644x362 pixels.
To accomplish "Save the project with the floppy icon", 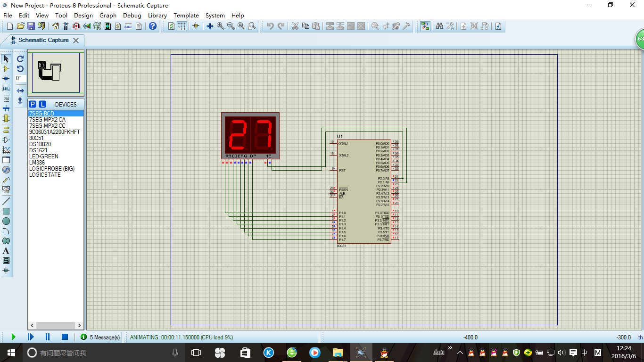I will click(31, 26).
